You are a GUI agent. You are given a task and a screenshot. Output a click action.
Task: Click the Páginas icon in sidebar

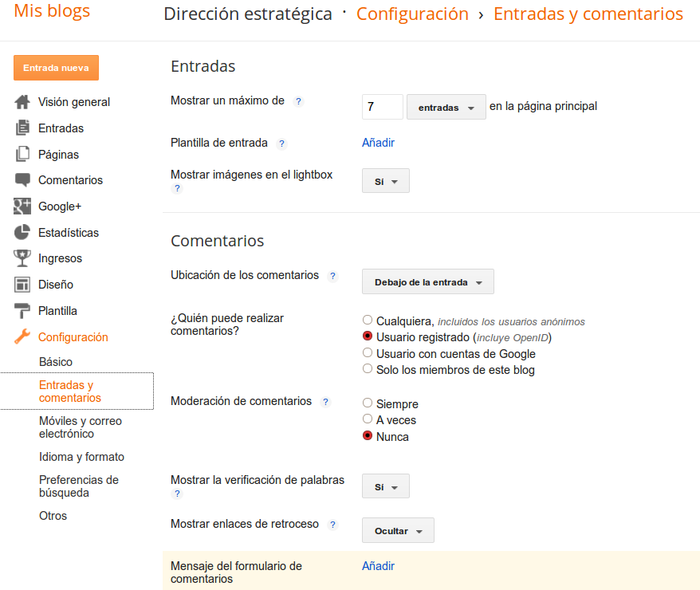coord(22,155)
